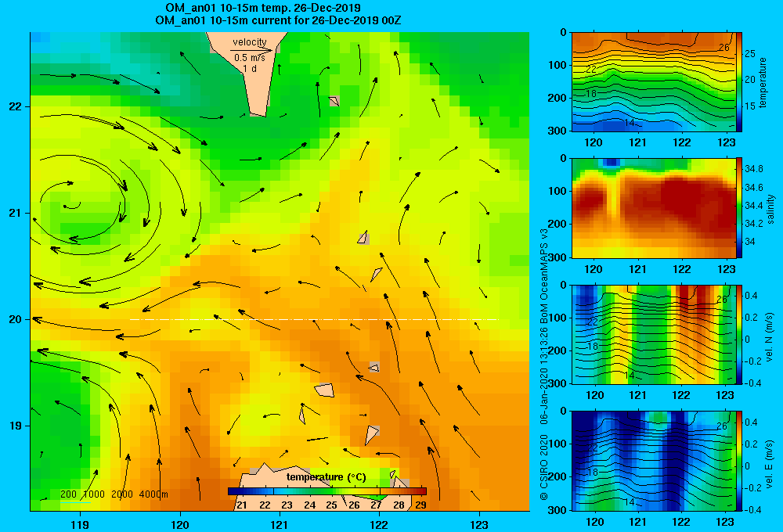Image resolution: width=783 pixels, height=532 pixels.
Task: Click longitude 120 under the salinity section
Action: pos(594,269)
